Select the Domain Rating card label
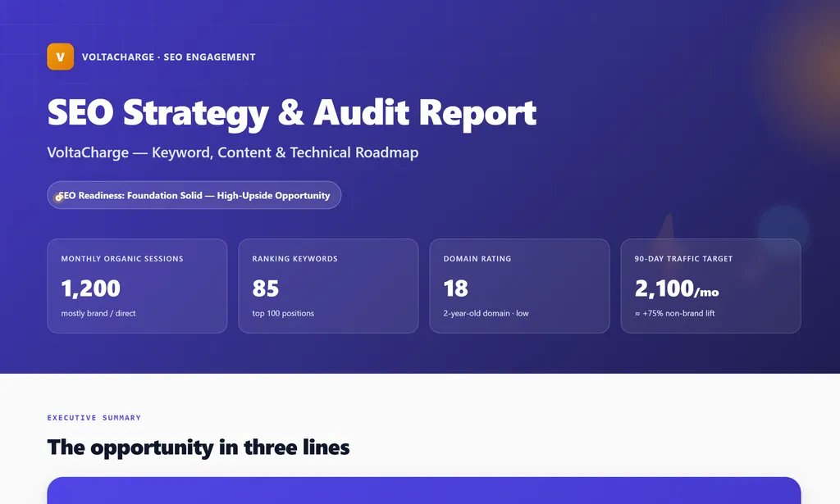This screenshot has height=504, width=840. pos(477,259)
